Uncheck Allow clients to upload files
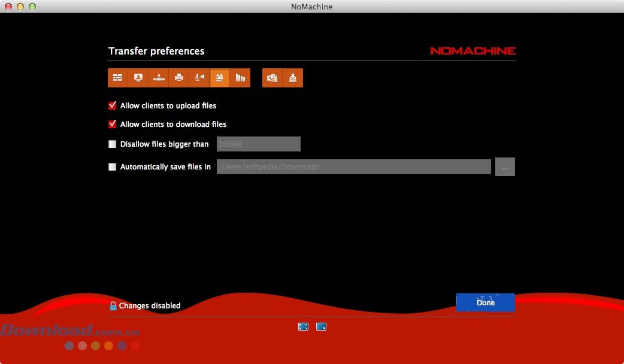This screenshot has width=624, height=364. click(x=113, y=106)
